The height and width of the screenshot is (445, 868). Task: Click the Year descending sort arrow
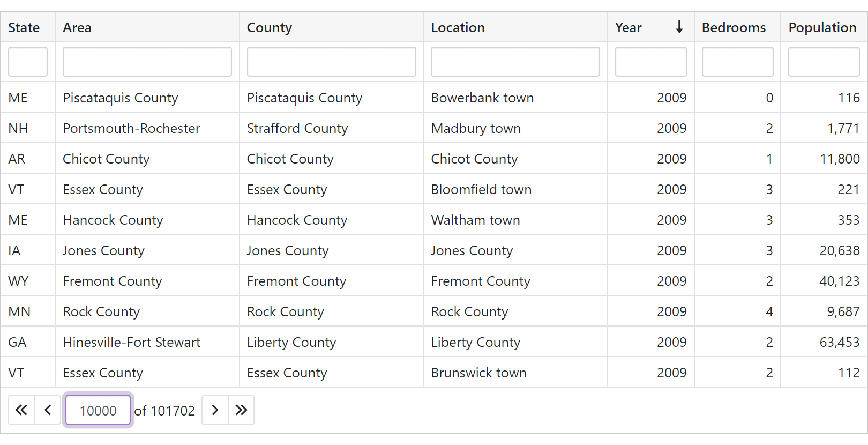point(679,27)
